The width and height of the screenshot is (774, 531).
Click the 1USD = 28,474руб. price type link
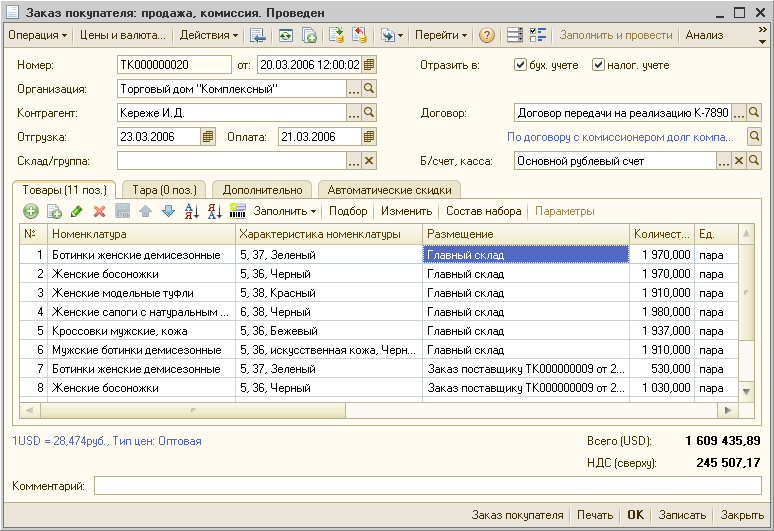pos(107,441)
